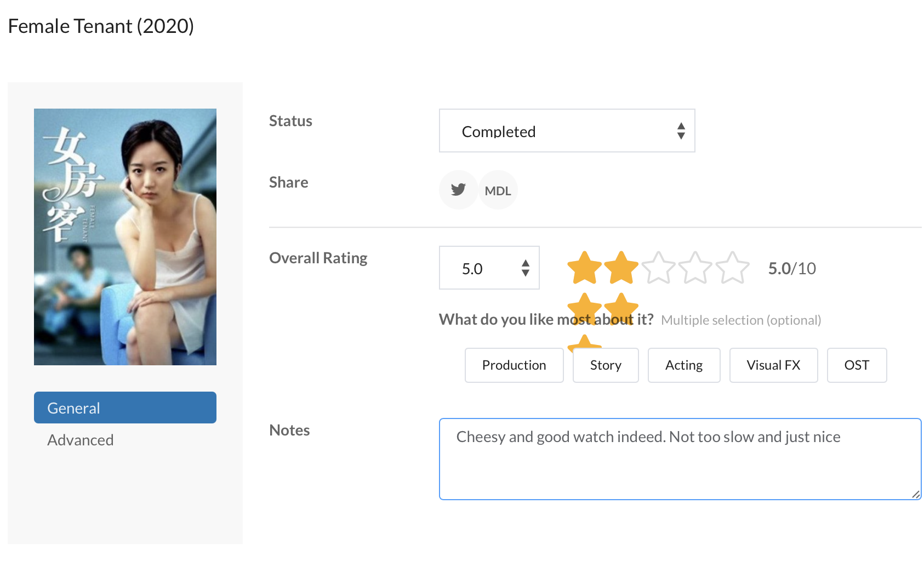Switch to the General tab
924x577 pixels.
point(125,408)
